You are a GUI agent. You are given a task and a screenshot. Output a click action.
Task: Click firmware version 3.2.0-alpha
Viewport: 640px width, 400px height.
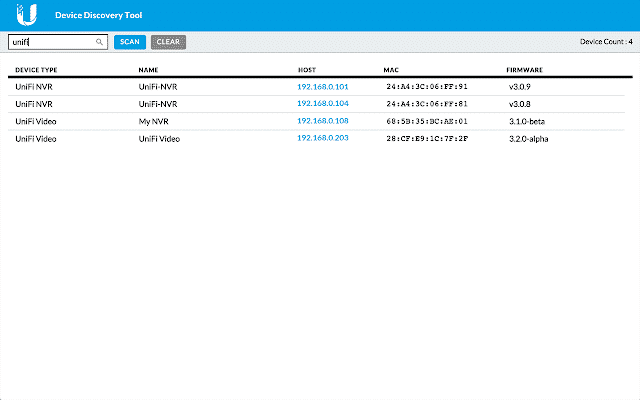[528, 139]
